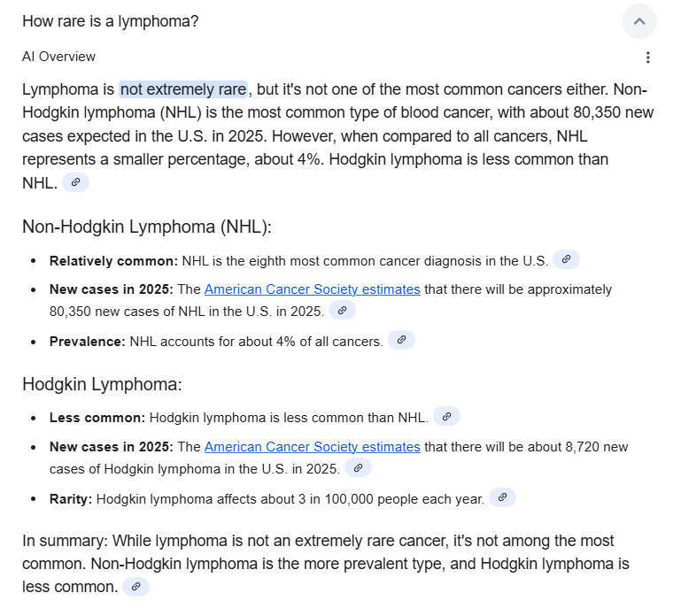Screen dimensions: 673x616
Task: Click the "How rare is a lymphoma?" question
Action: click(110, 21)
